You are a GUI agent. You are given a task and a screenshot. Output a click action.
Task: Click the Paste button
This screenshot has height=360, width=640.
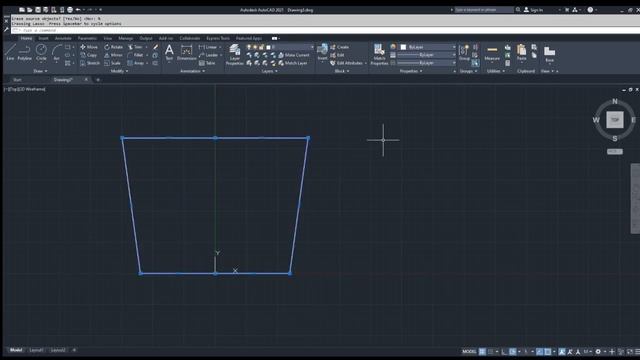(522, 52)
